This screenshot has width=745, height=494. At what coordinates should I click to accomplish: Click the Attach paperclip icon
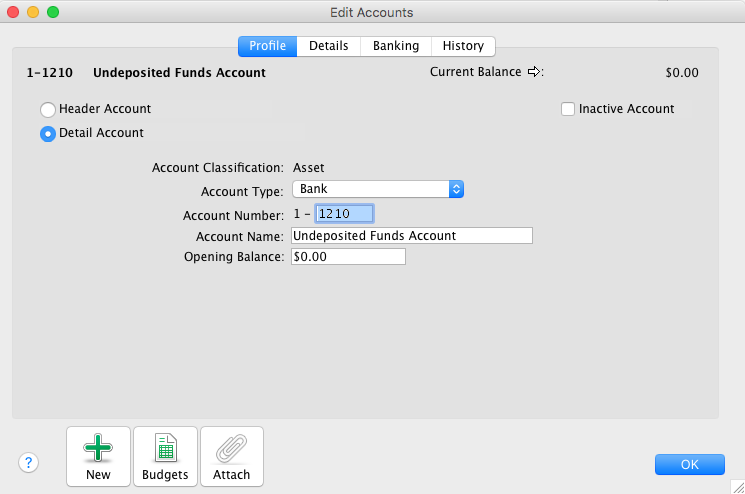232,449
